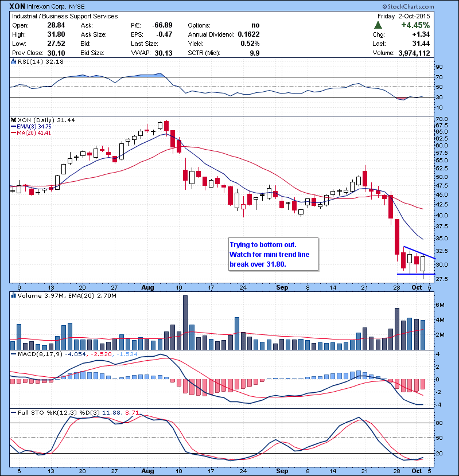
Task: Click the NYSE exchange label
Action: (77, 7)
